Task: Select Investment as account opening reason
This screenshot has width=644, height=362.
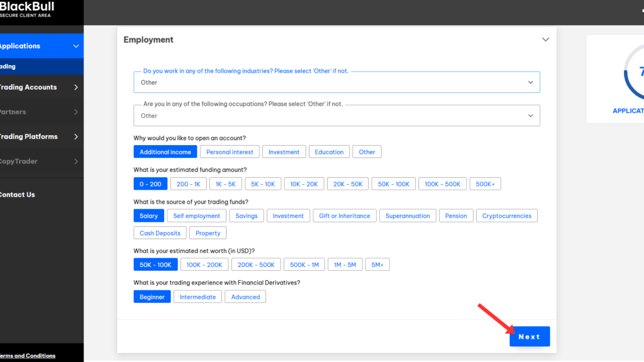Action: click(284, 151)
